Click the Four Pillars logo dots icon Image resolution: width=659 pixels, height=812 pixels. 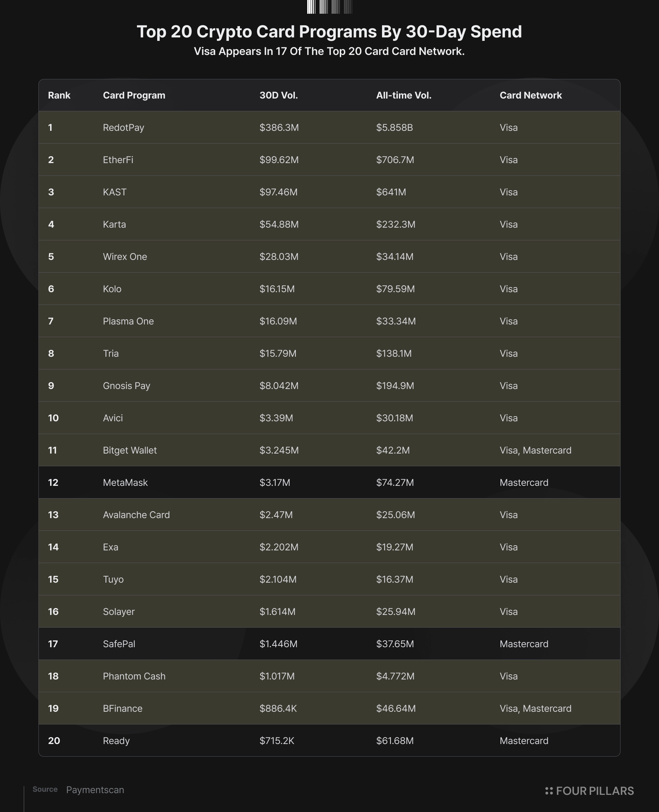click(x=549, y=791)
